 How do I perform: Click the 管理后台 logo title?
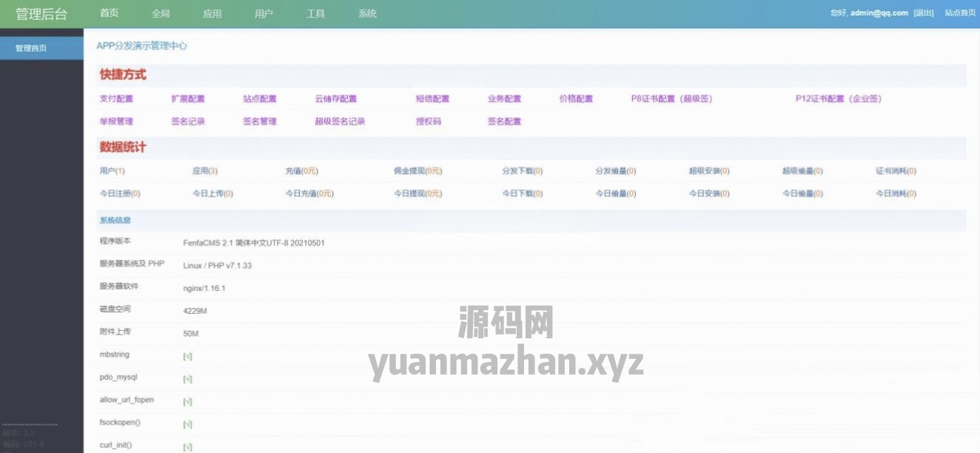[x=41, y=14]
